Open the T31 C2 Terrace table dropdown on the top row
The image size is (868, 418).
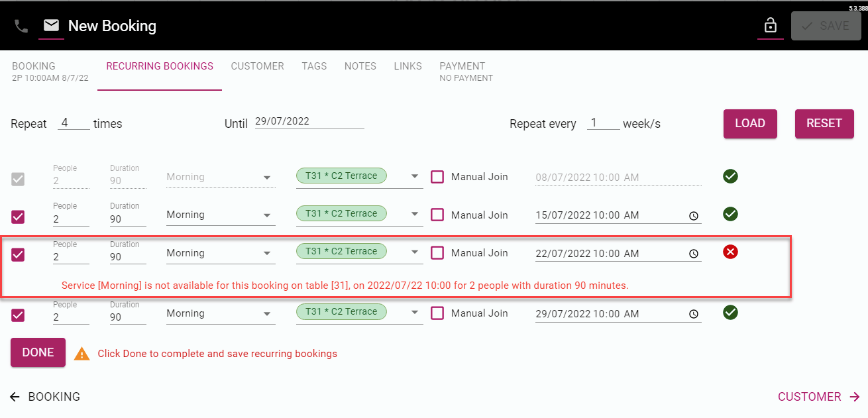(x=415, y=176)
